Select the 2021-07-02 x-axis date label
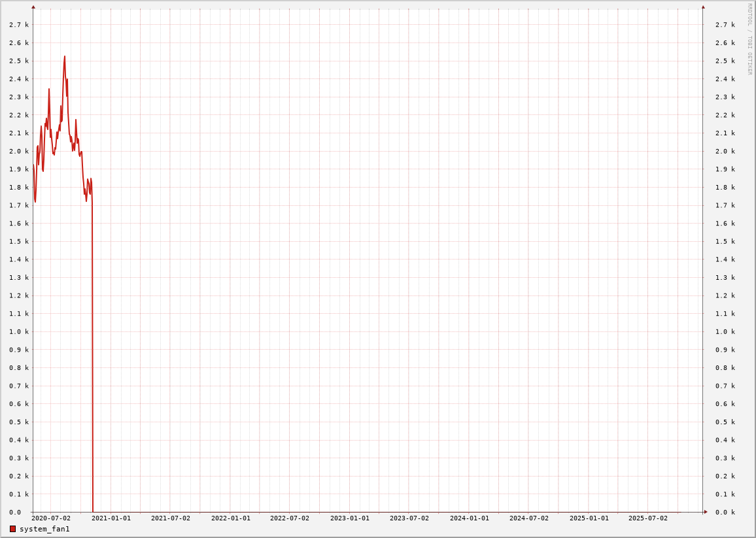 (171, 518)
